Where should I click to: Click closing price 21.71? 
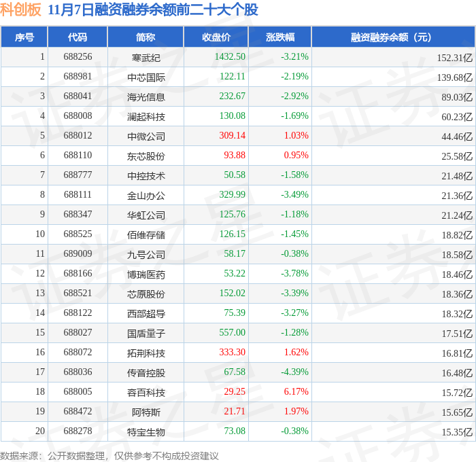[x=235, y=412]
